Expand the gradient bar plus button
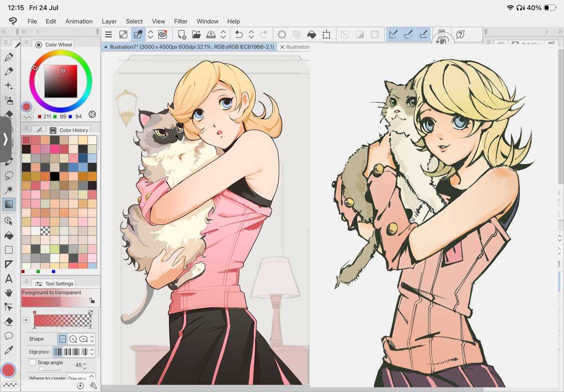The image size is (564, 392). pyautogui.click(x=26, y=320)
